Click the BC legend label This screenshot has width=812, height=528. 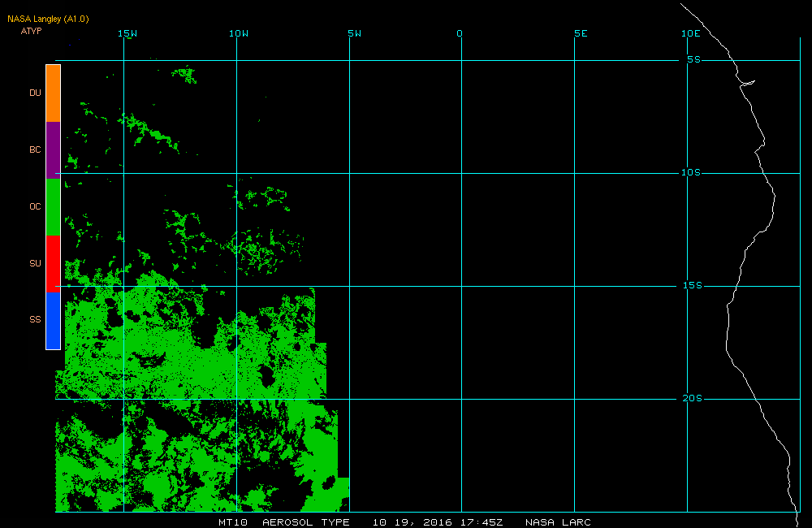(35, 149)
